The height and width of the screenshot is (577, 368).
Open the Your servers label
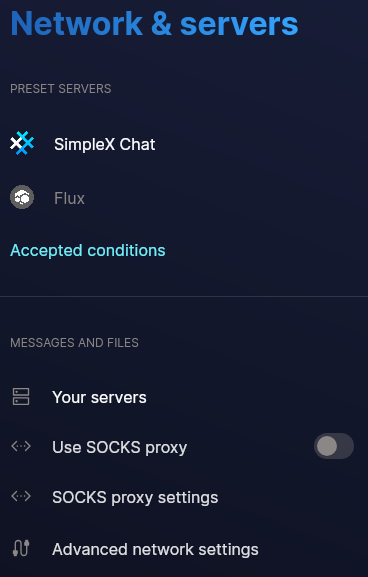[x=99, y=397]
